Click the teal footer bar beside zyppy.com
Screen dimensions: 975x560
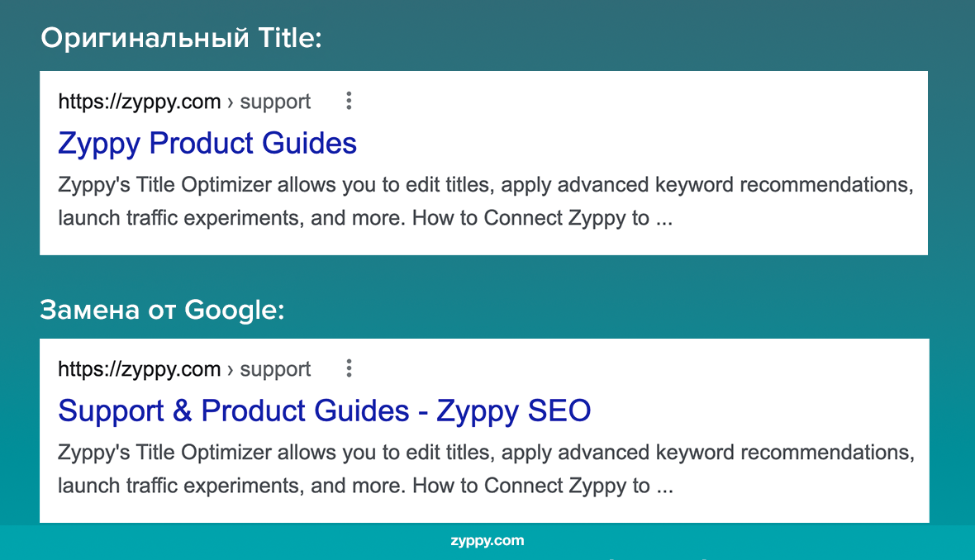pyautogui.click(x=248, y=541)
